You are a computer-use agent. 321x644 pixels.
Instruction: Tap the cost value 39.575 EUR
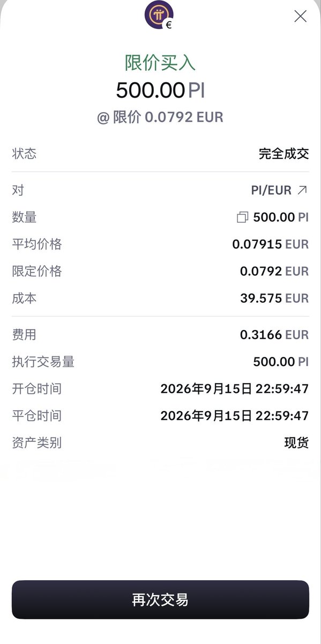pyautogui.click(x=274, y=298)
